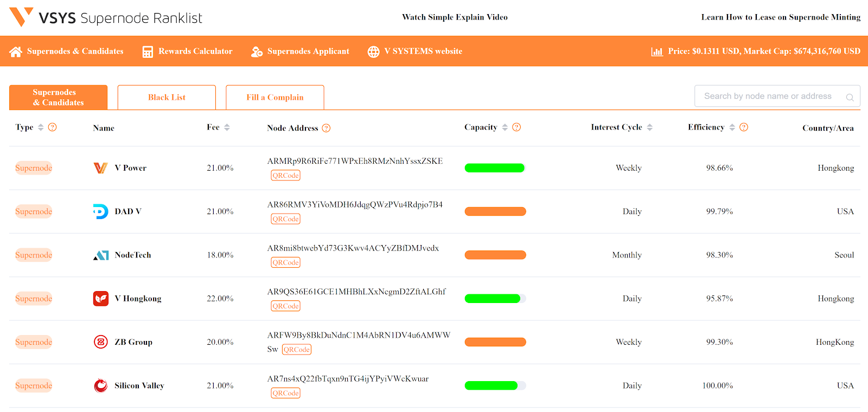Show QRCode for DAD V address
The width and height of the screenshot is (868, 412).
click(285, 219)
